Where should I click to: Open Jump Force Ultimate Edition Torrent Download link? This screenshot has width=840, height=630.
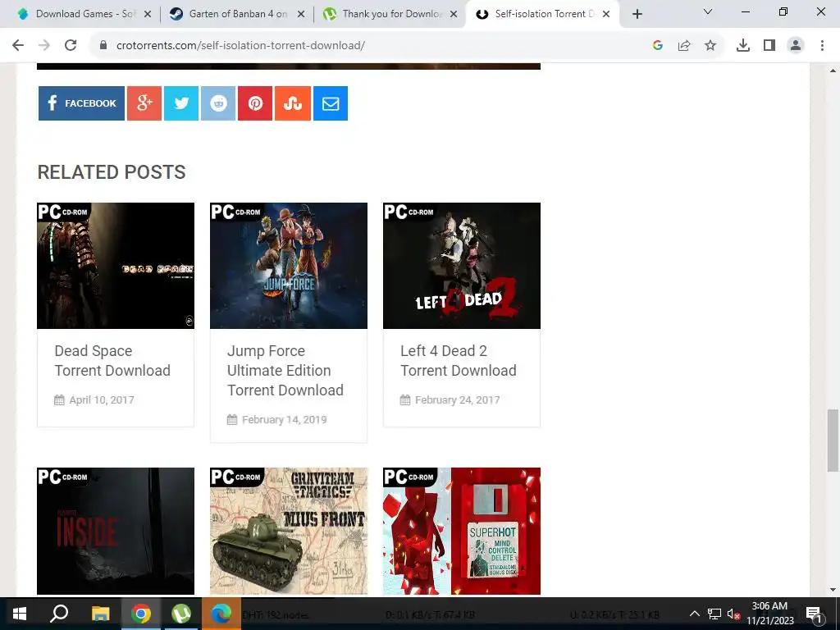(x=285, y=370)
